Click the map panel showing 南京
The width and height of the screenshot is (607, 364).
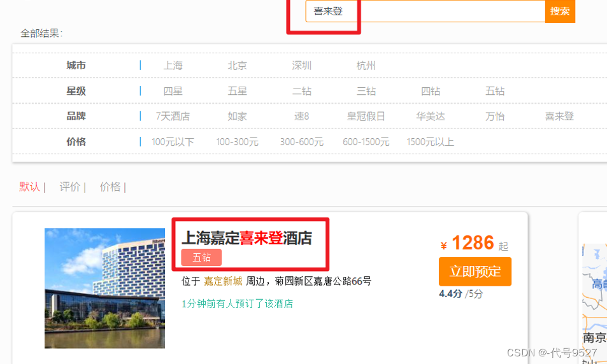pyautogui.click(x=595, y=304)
